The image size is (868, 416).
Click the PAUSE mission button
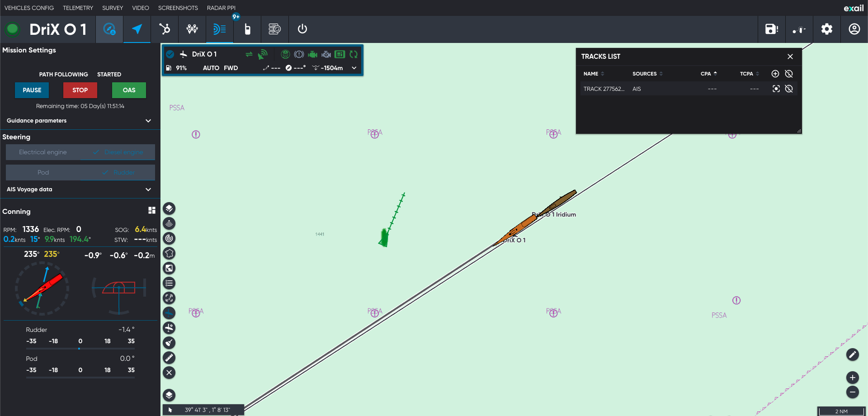(x=32, y=90)
